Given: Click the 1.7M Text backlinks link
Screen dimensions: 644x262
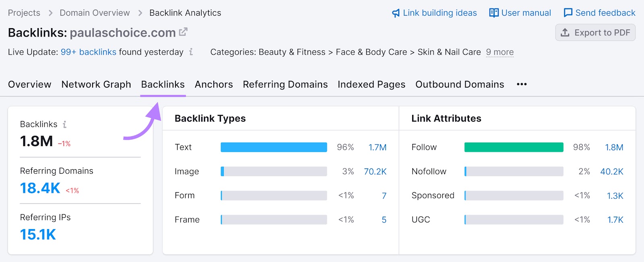Looking at the screenshot, I should click(378, 147).
